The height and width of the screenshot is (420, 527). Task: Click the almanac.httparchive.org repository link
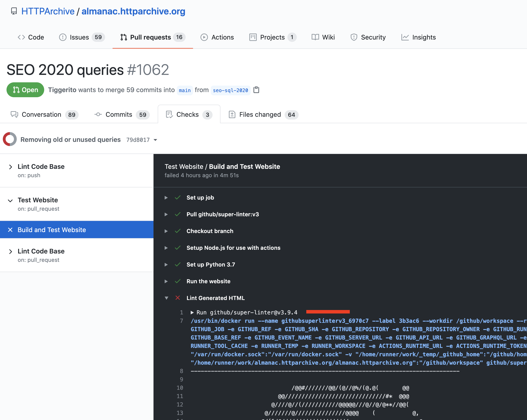(133, 11)
